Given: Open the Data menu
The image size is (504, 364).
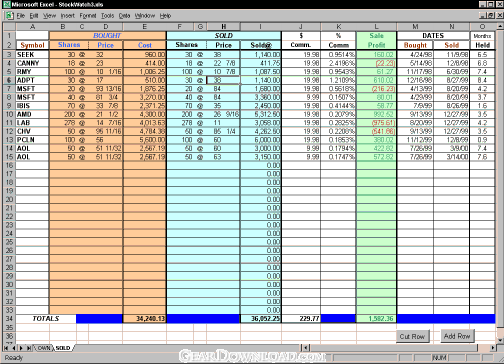Looking at the screenshot, I should pos(124,16).
